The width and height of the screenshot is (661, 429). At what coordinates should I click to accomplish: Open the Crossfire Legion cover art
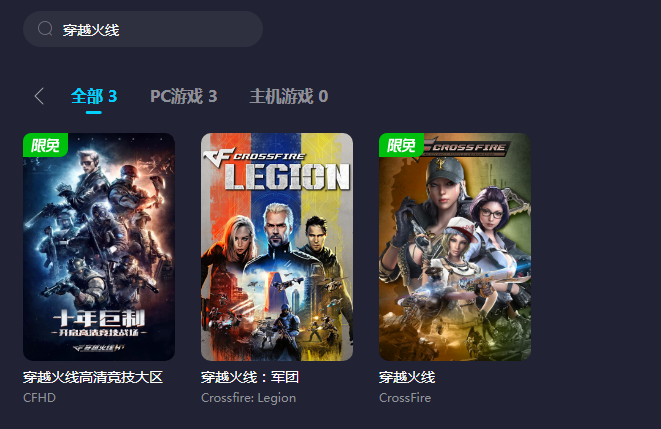[277, 247]
